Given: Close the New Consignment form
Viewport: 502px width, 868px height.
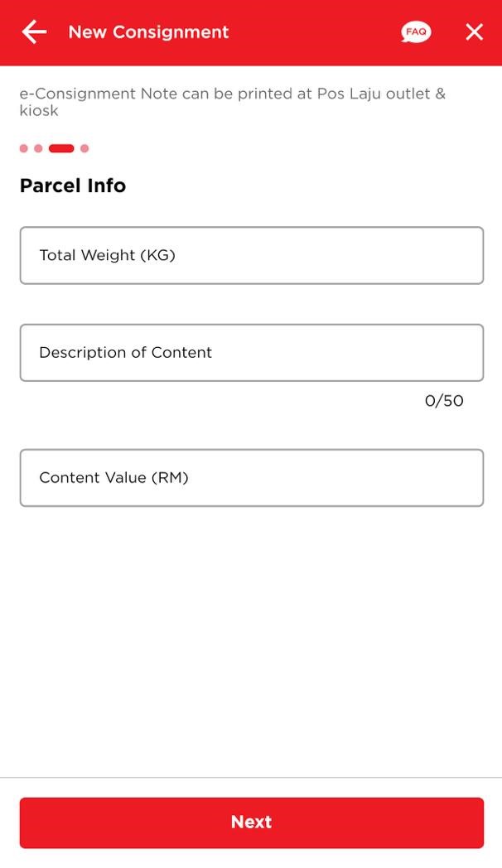Looking at the screenshot, I should click(474, 32).
